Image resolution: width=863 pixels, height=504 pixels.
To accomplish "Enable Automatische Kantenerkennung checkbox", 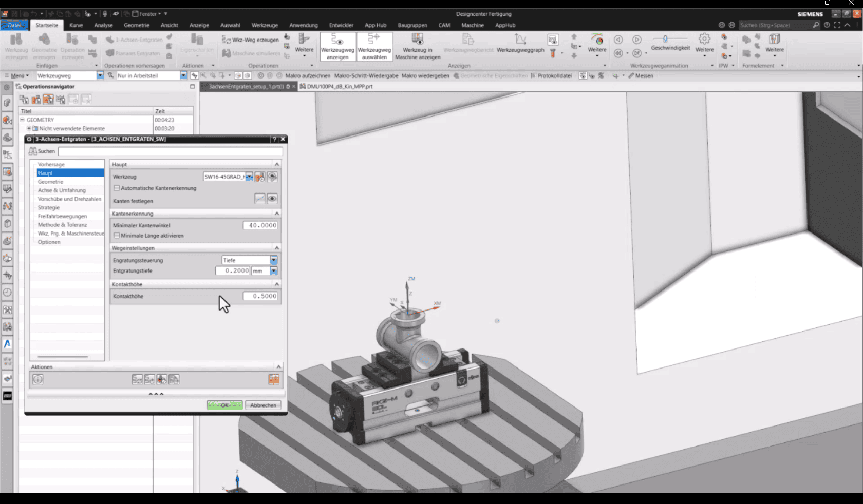I will tap(117, 188).
